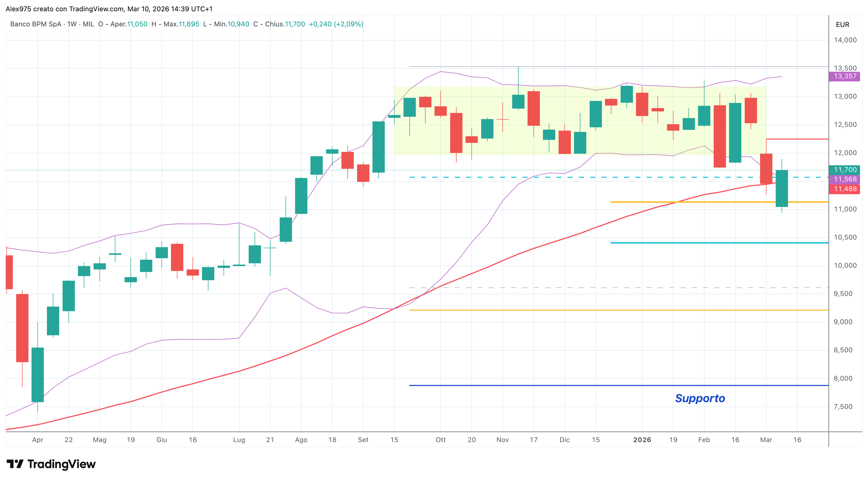The height and width of the screenshot is (481, 868).
Task: Click the cyan solid horizontal line
Action: 719,243
